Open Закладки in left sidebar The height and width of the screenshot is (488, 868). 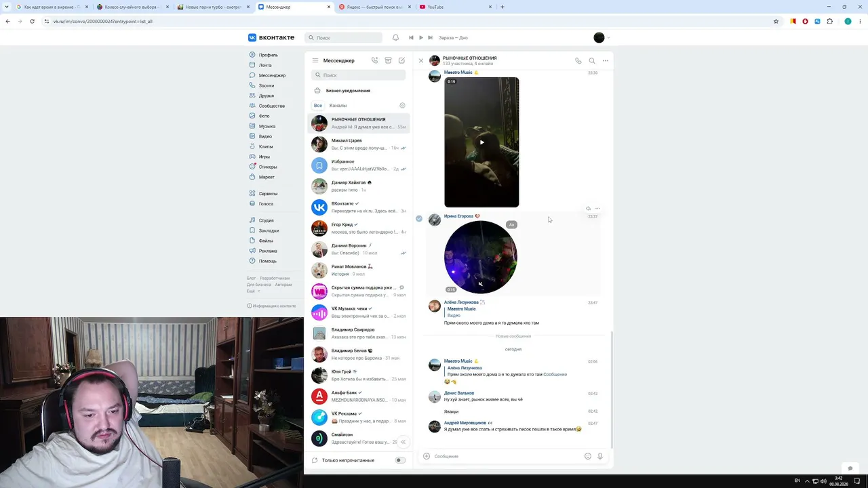point(269,230)
